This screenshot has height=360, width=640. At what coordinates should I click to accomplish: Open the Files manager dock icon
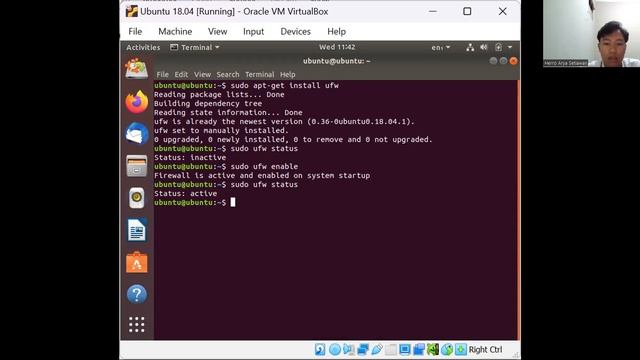pos(137,166)
